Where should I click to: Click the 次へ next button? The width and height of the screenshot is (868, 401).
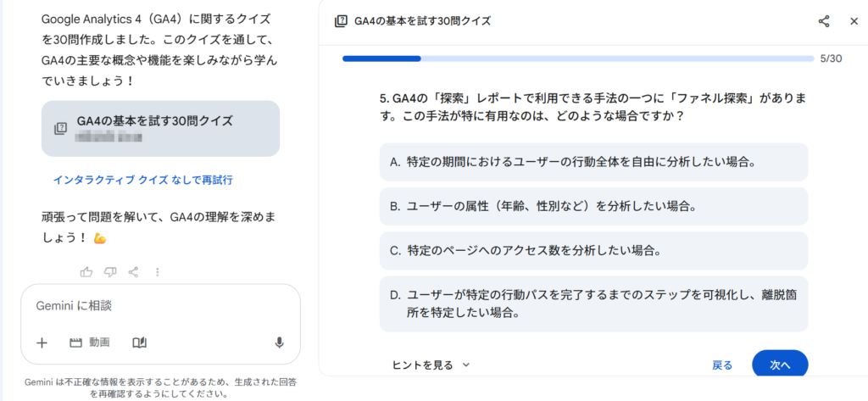pos(780,365)
